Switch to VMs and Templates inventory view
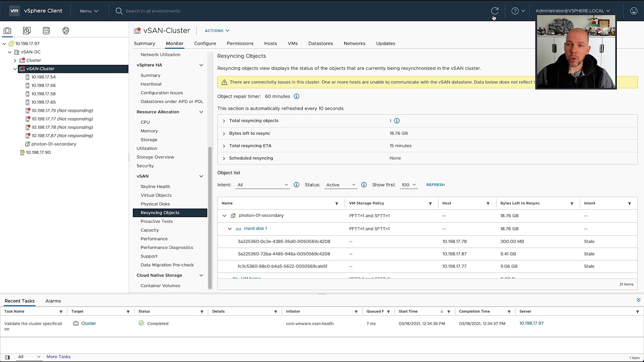644x362 pixels. (27, 31)
